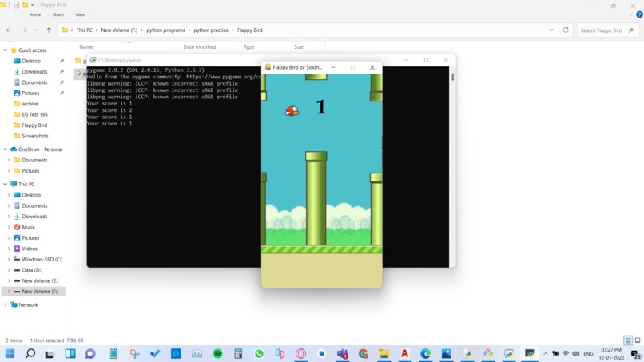Open the taskbar system tray overflow arrow

pos(546,353)
